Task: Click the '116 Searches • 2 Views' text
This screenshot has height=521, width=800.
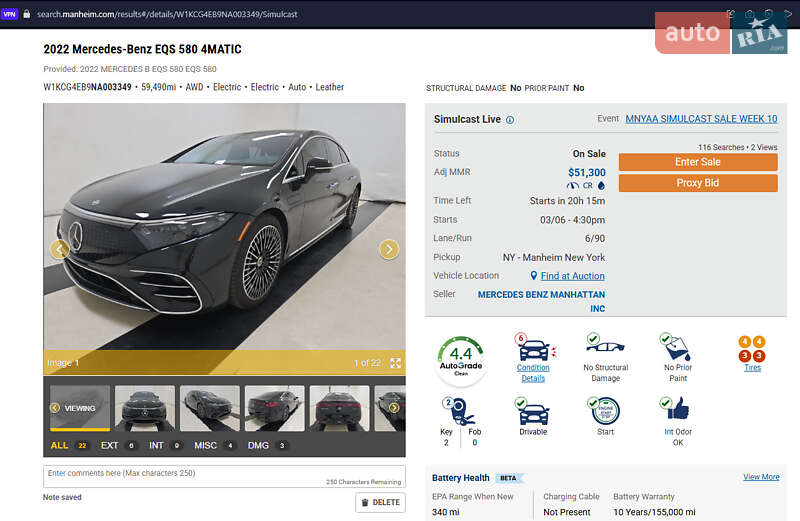Action: pyautogui.click(x=738, y=147)
